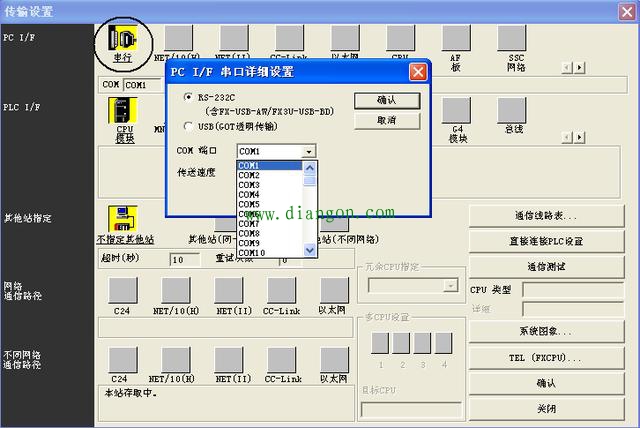Choose COM2 in the dropdown list
This screenshot has width=640, height=428.
[269, 175]
